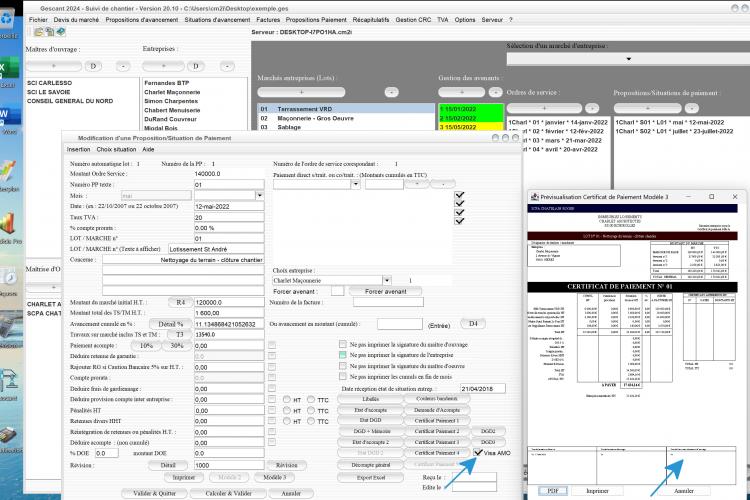
Task: Open the Insertion menu in the Modification dialog
Action: (x=78, y=149)
